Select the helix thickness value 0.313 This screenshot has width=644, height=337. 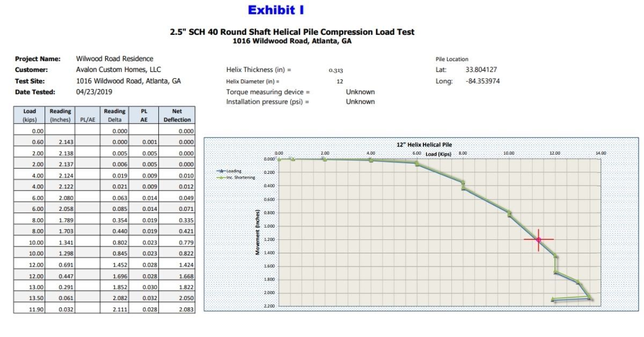(x=336, y=70)
